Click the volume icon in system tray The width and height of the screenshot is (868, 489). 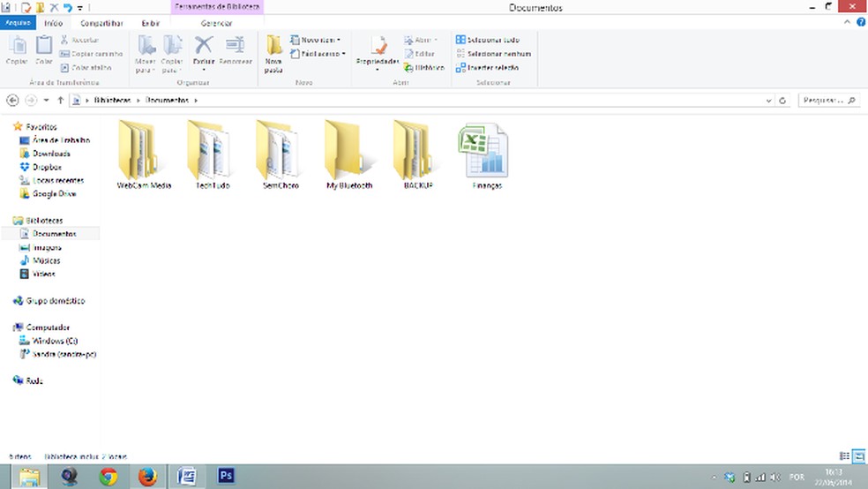(775, 477)
